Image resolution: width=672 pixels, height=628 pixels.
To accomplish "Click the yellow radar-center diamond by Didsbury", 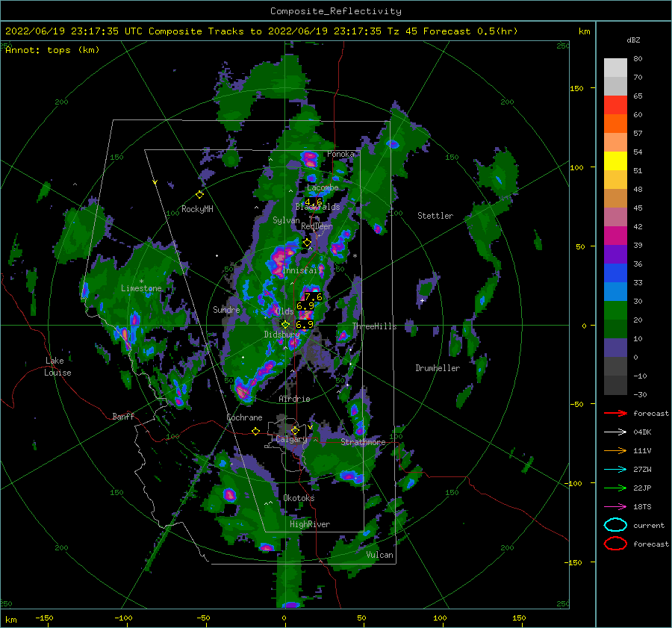I will (x=285, y=325).
